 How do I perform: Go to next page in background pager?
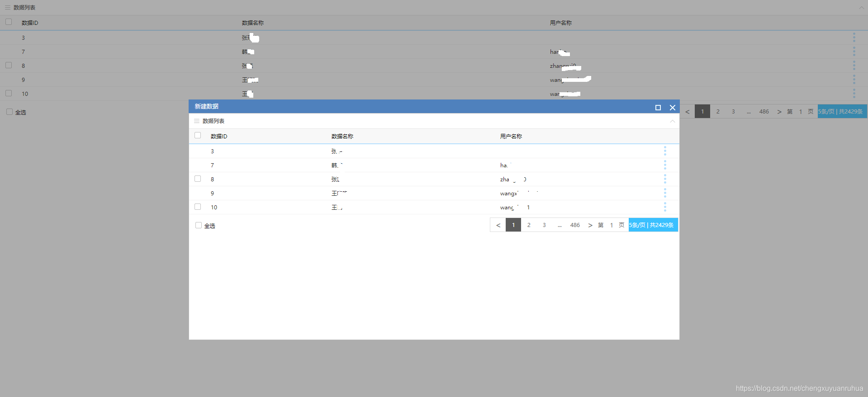tap(779, 111)
